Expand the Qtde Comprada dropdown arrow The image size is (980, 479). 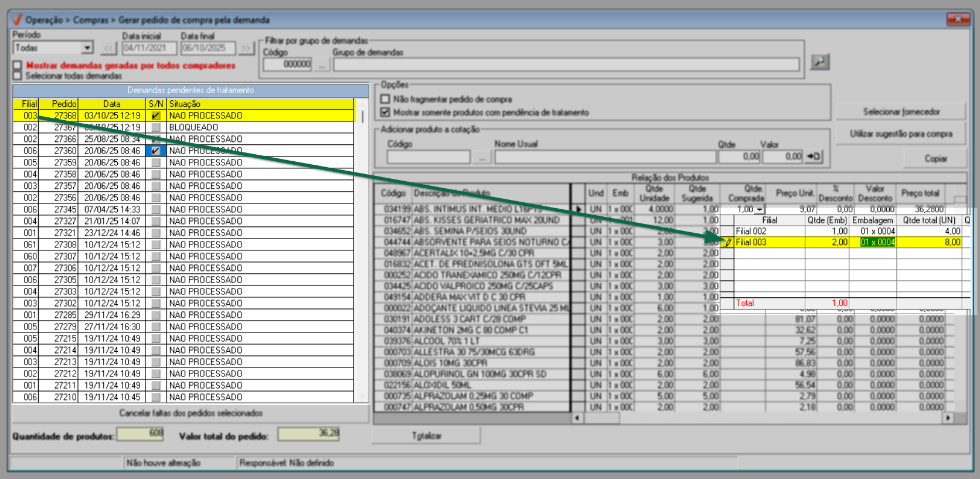coord(760,209)
